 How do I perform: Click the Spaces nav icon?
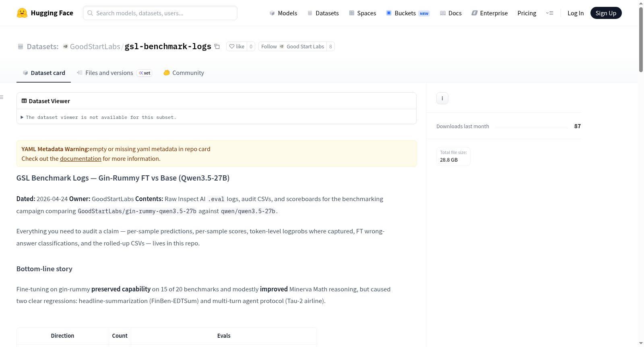(352, 13)
